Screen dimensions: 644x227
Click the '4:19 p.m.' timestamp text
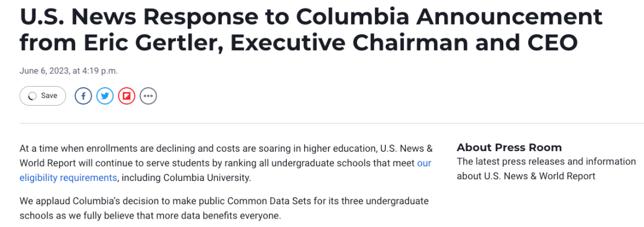tap(101, 71)
